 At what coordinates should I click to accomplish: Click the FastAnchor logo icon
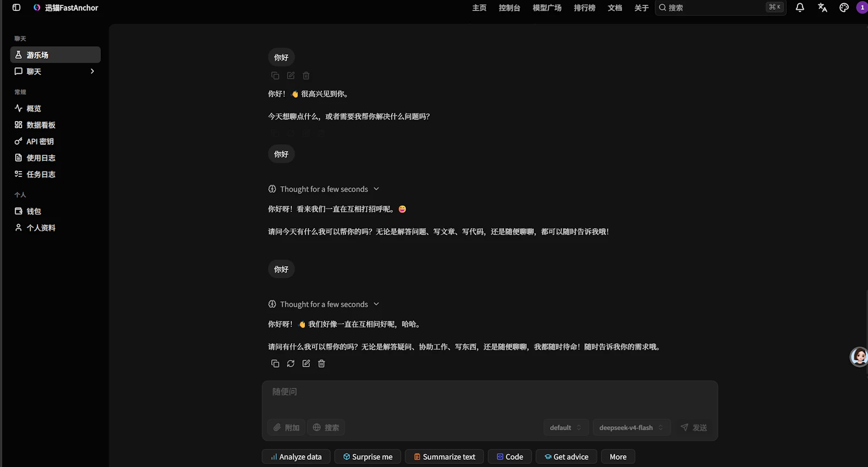click(37, 8)
